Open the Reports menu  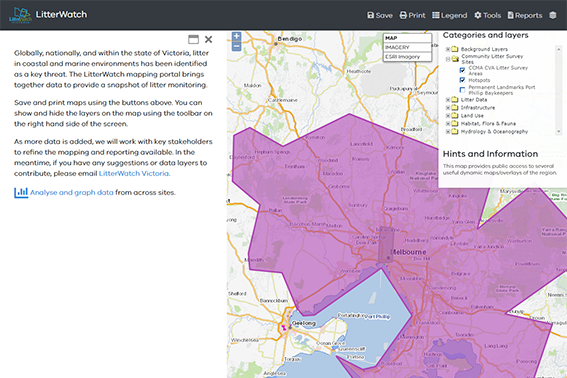(x=525, y=15)
